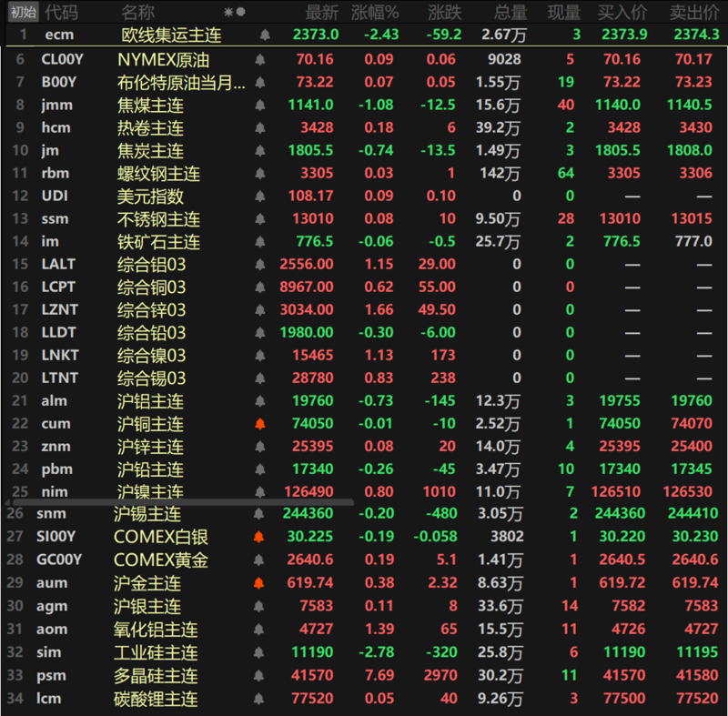728x716 pixels.
Task: Click the alert bell for 沪金主连
Action: (259, 582)
